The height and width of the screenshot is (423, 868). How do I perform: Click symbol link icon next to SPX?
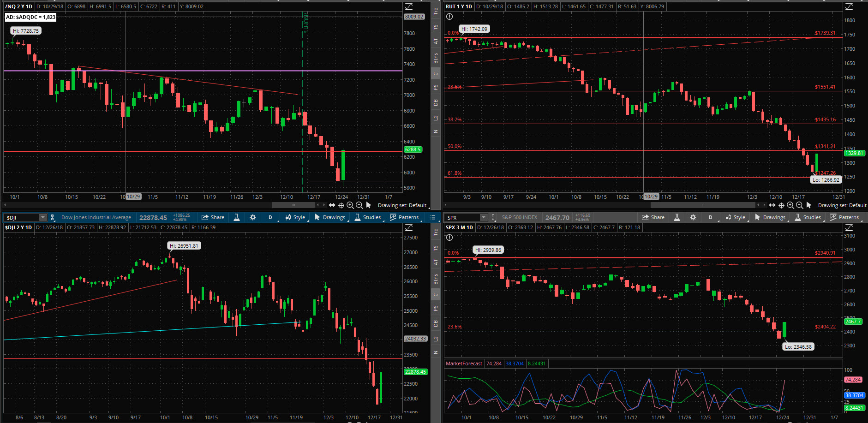coord(493,217)
